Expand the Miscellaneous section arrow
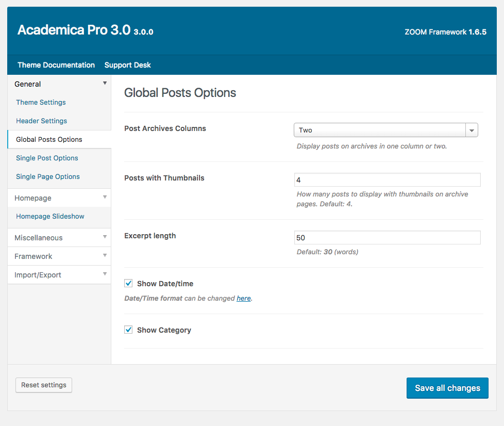 (105, 237)
